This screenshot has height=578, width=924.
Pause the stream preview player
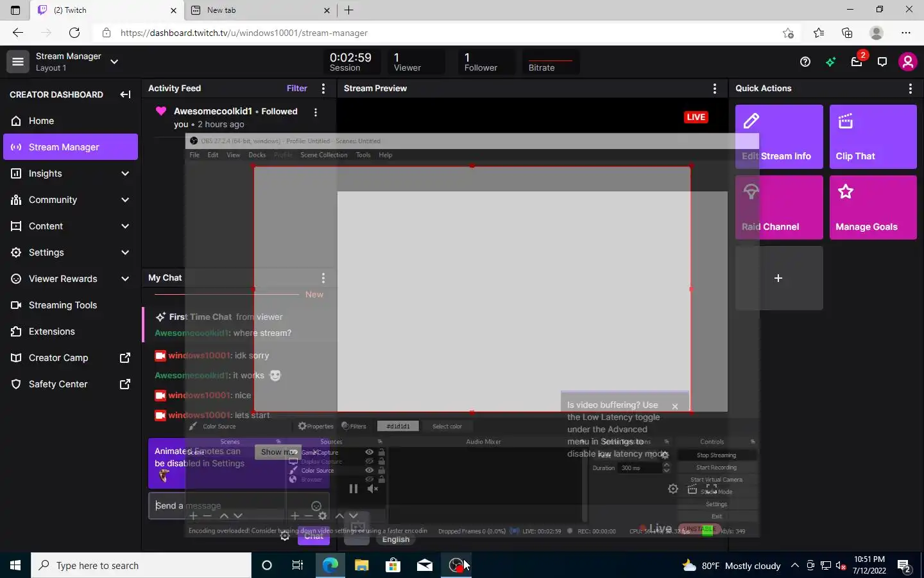353,489
